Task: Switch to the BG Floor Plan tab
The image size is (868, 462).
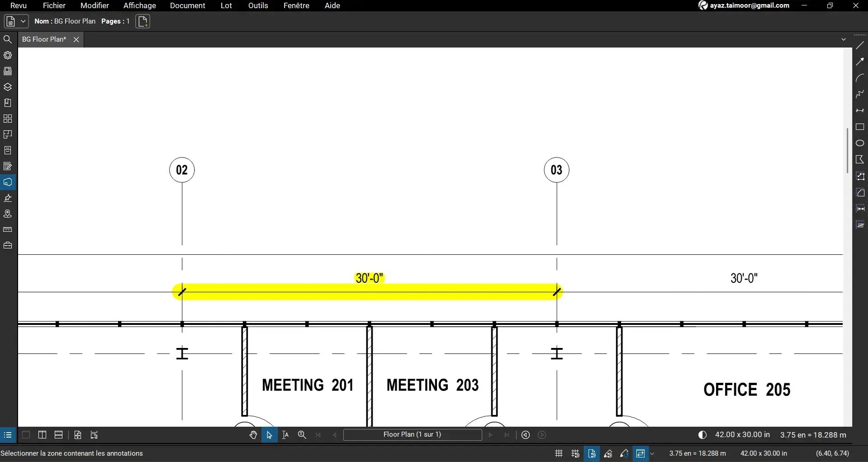Action: (x=43, y=39)
